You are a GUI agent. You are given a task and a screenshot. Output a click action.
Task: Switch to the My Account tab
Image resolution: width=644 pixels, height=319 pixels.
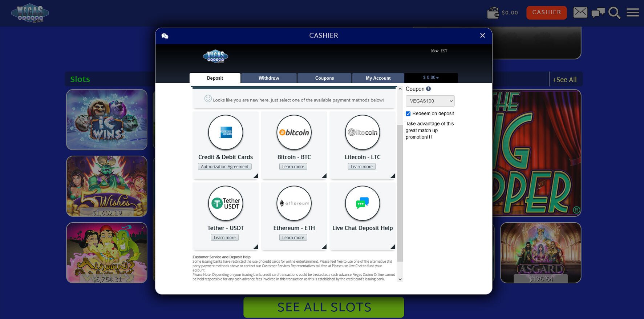point(378,78)
